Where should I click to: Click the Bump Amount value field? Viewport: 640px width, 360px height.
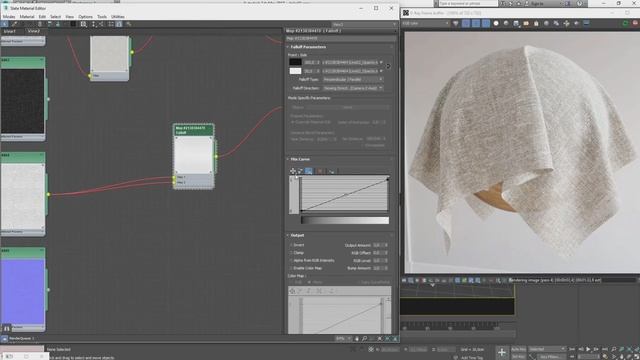coord(378,268)
